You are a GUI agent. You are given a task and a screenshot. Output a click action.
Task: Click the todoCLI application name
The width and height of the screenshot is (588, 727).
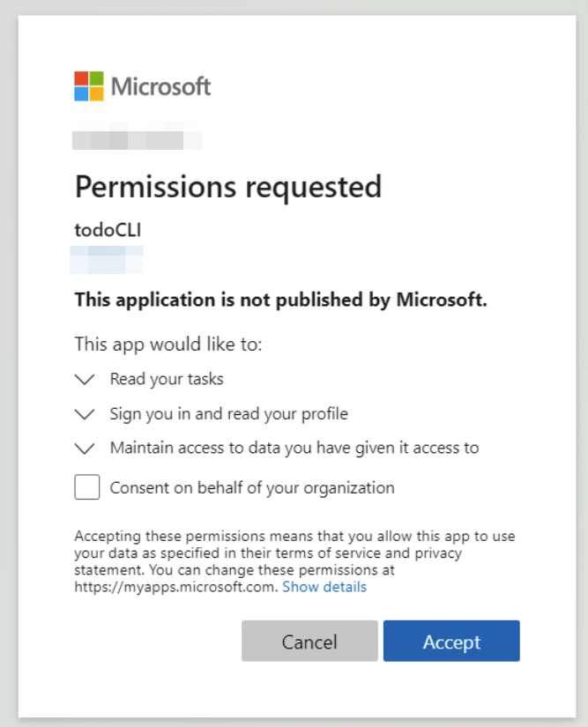click(108, 230)
